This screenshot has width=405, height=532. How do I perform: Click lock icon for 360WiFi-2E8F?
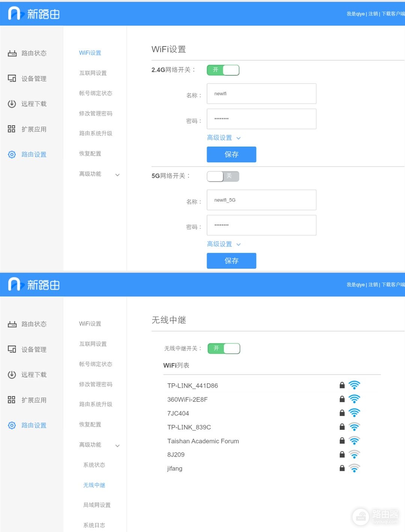(342, 399)
